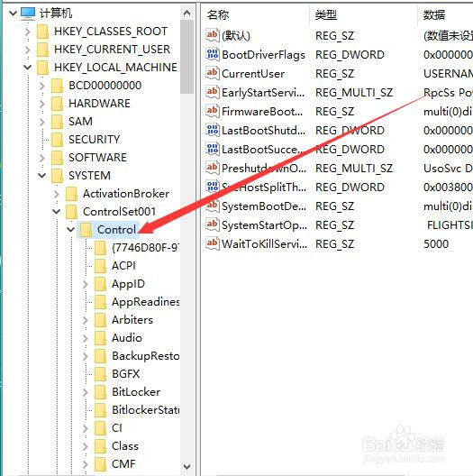Click the tree pane scrollbar thumb

point(186,57)
